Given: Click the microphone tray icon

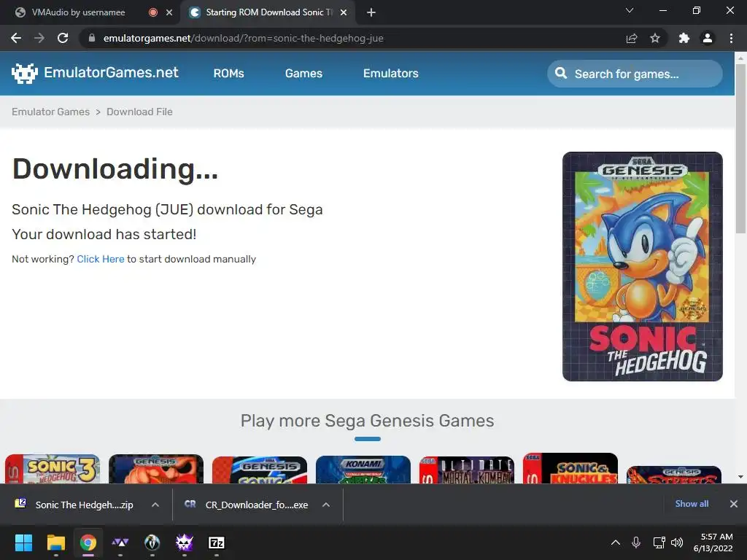Looking at the screenshot, I should pos(636,542).
